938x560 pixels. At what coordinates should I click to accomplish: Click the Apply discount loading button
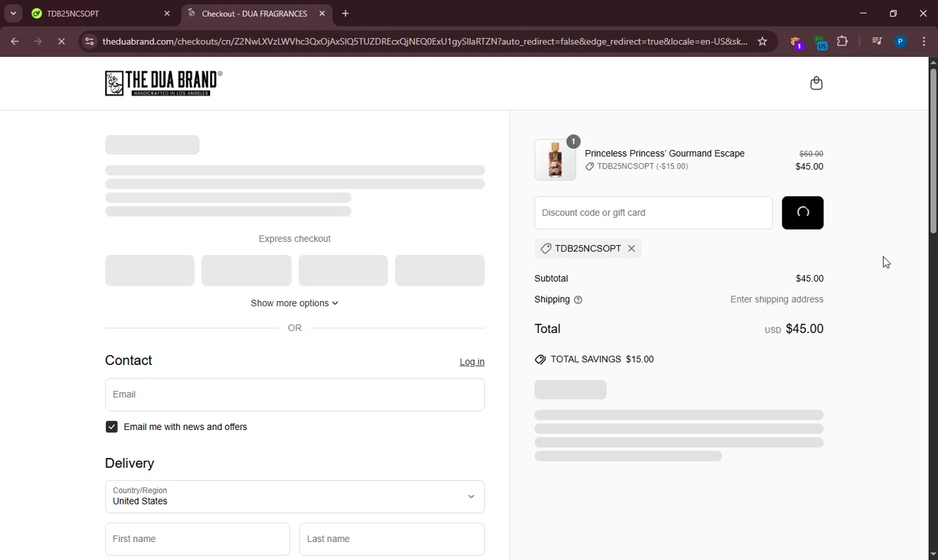[802, 213]
